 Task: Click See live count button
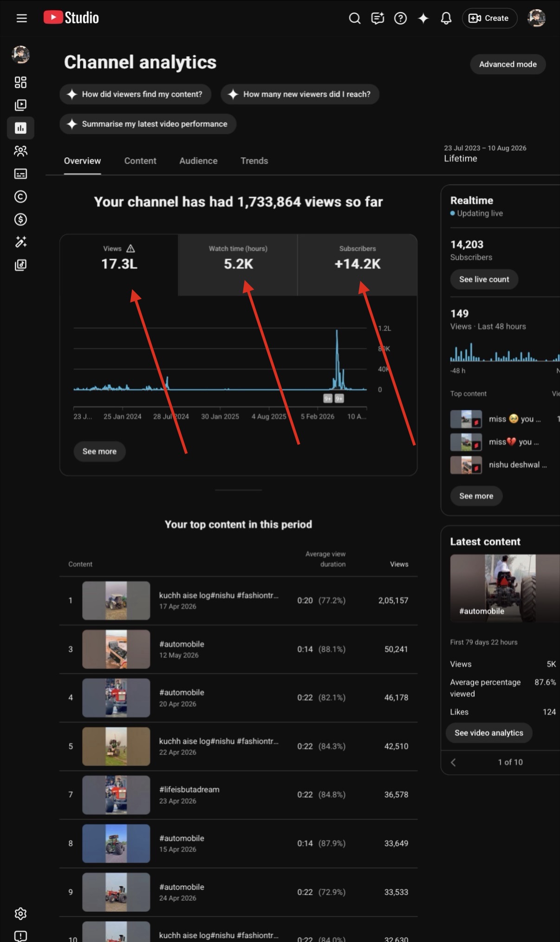click(484, 279)
